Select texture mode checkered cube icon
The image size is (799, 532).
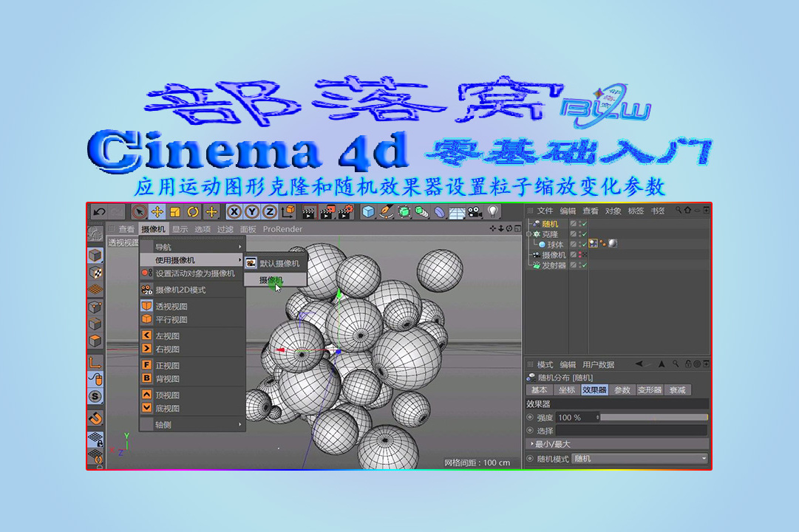(x=95, y=273)
